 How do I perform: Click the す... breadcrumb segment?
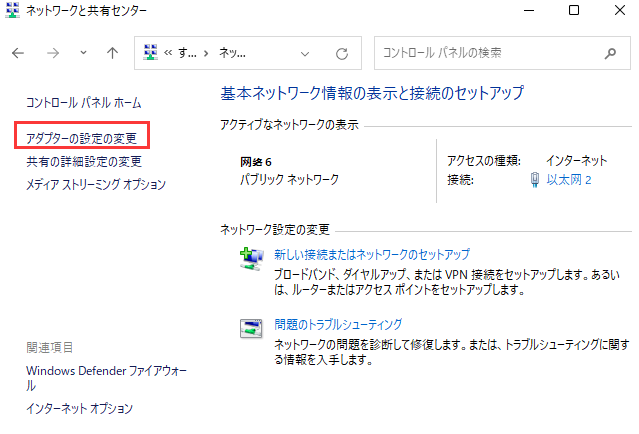point(187,53)
